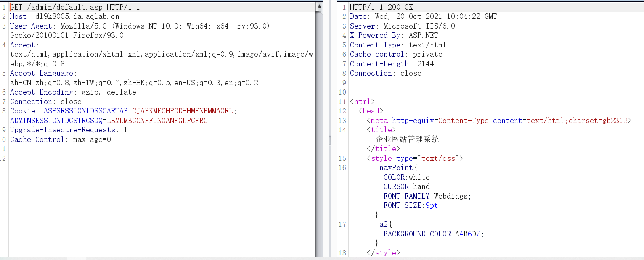Click the HTTP/1.1 200 OK status line

coord(381,7)
